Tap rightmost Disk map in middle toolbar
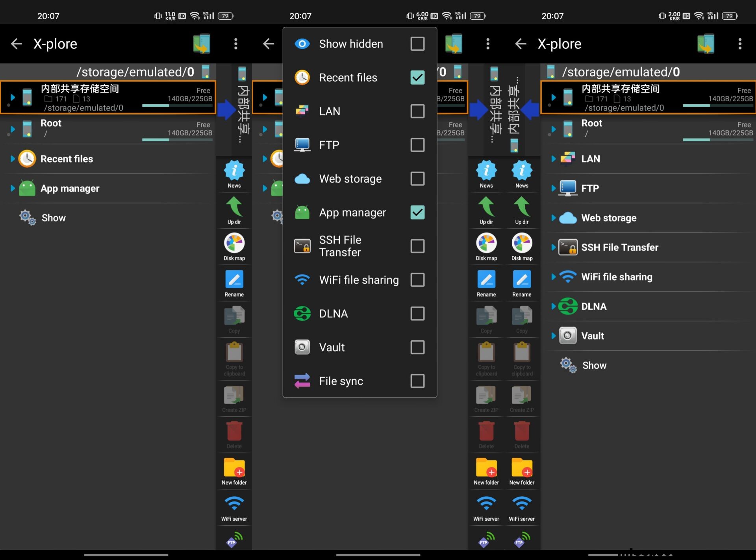756x560 pixels. [x=522, y=247]
